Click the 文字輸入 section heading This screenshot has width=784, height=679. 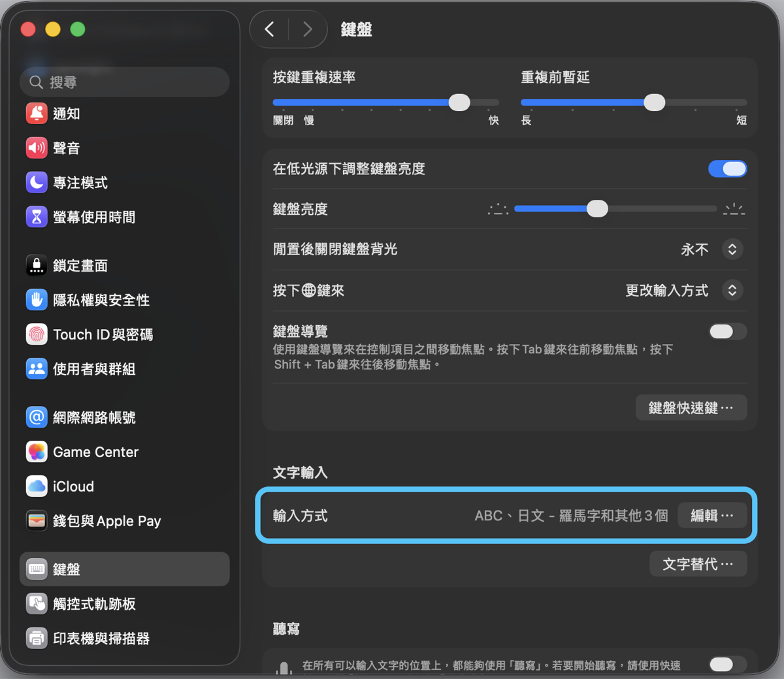301,472
